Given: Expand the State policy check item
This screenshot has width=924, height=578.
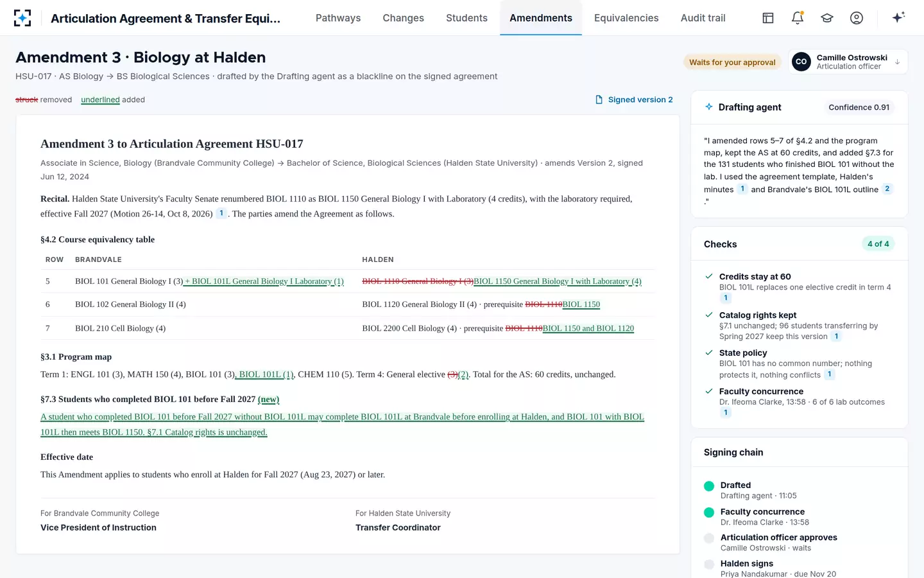Looking at the screenshot, I should [x=799, y=363].
